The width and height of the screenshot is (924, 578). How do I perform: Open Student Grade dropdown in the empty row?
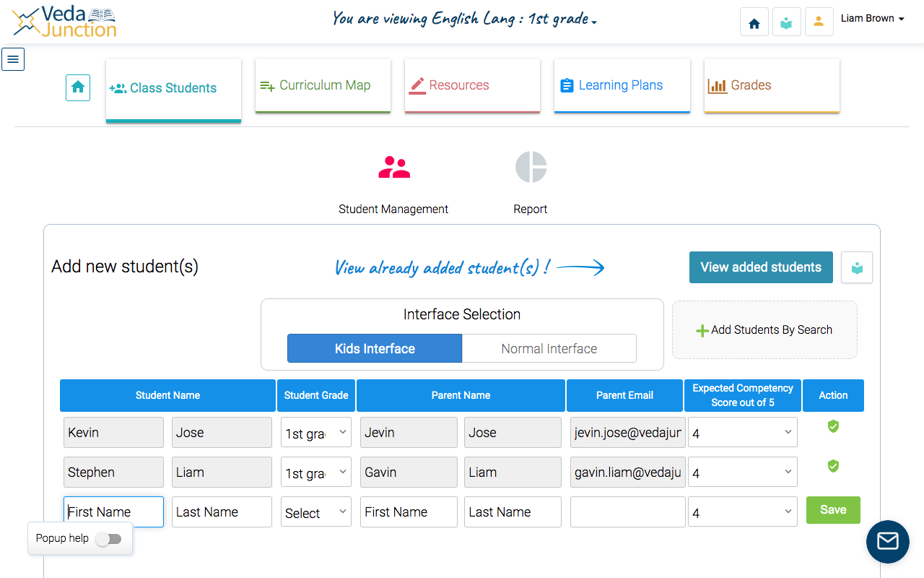click(x=316, y=512)
